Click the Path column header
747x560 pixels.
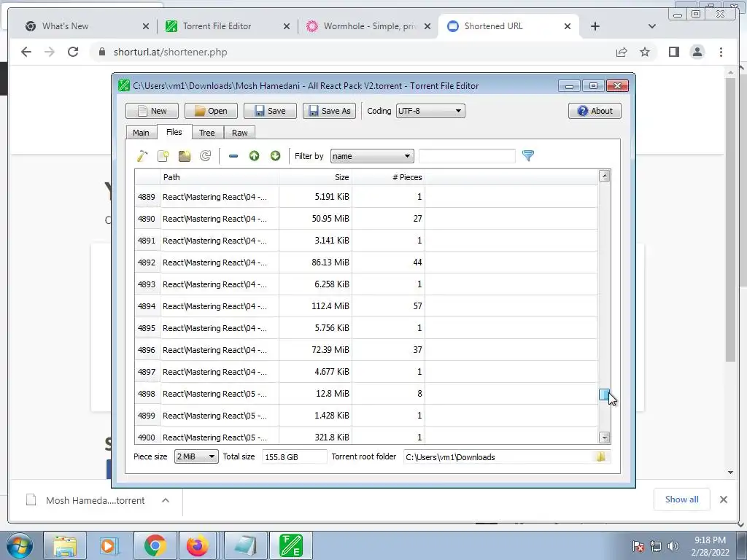pos(220,177)
